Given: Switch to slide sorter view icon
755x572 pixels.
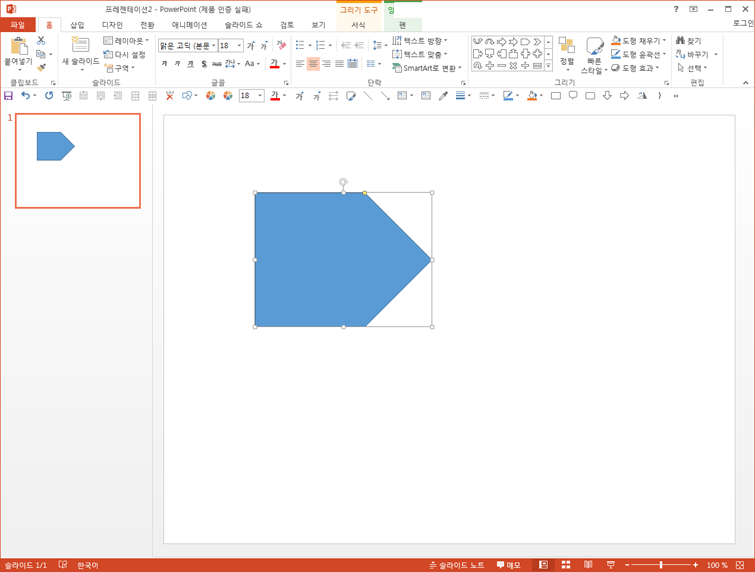Looking at the screenshot, I should 566,565.
